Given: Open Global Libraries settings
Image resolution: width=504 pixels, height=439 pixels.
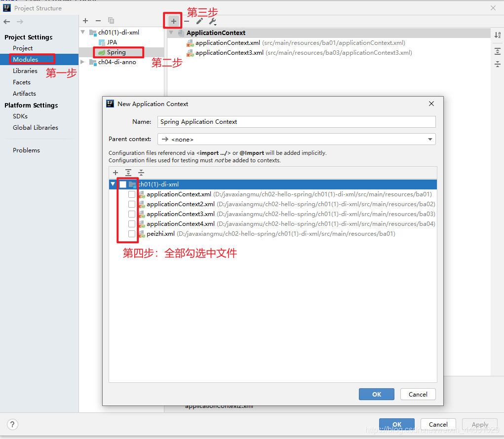Looking at the screenshot, I should pos(36,127).
